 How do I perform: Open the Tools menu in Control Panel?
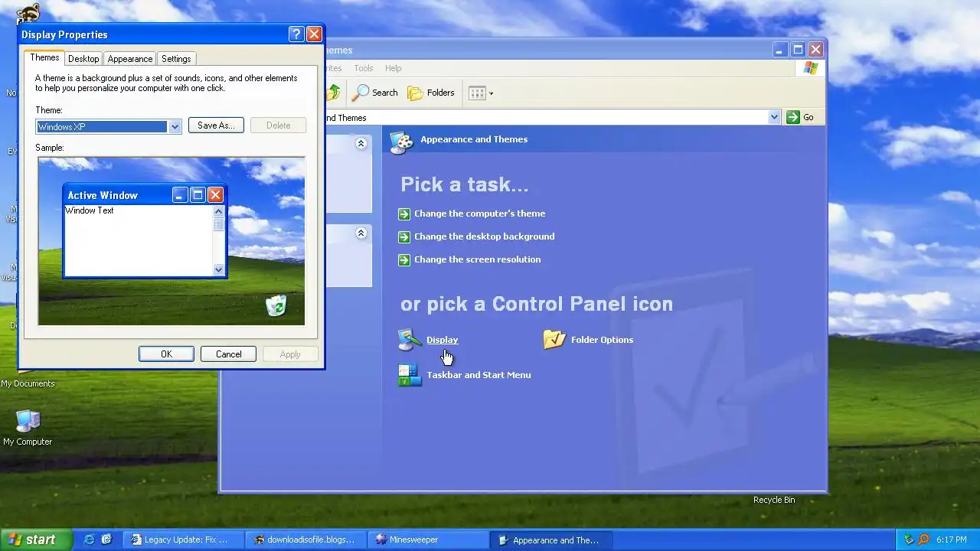[x=364, y=68]
